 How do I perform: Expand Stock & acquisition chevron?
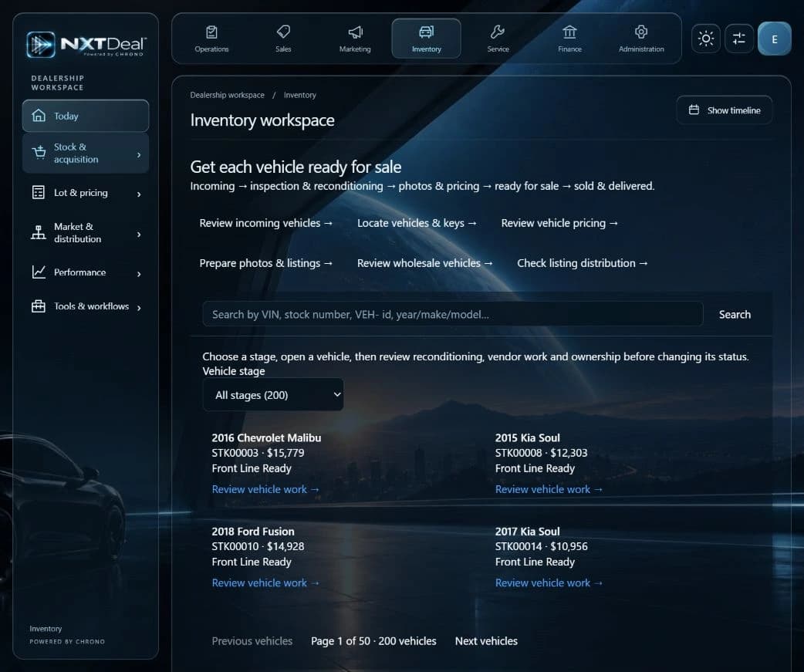pos(138,154)
